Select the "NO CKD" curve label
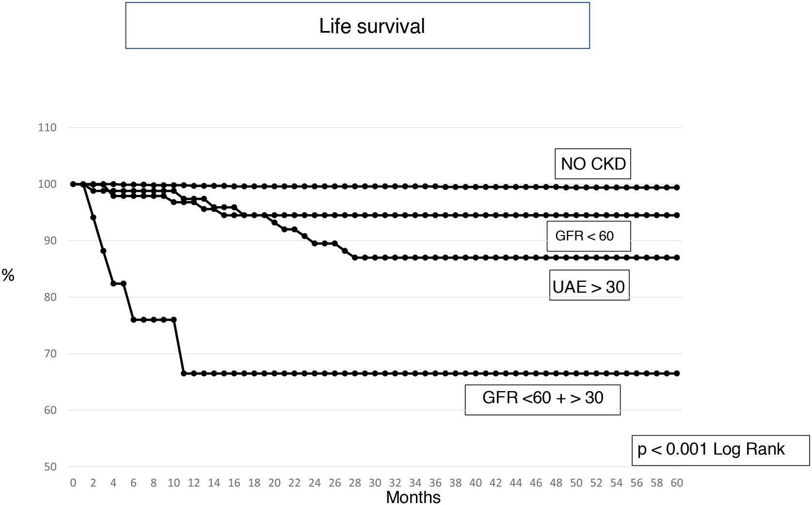The image size is (812, 505). tap(592, 164)
